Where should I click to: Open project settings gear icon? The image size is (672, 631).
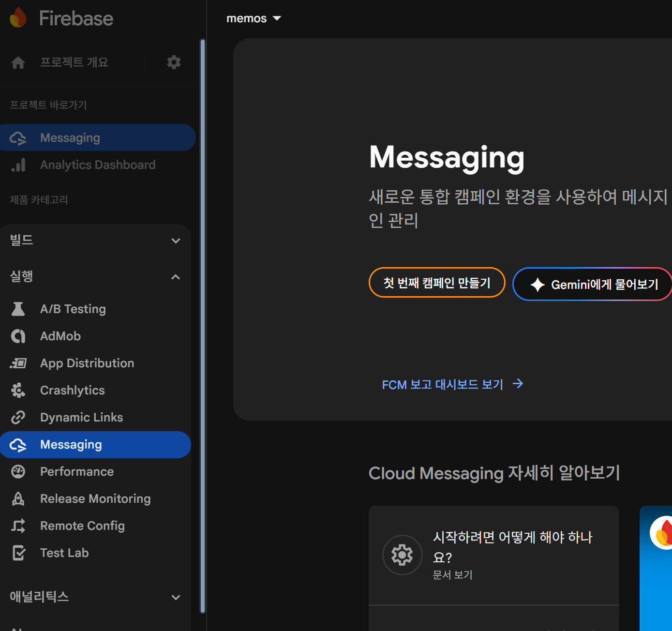pos(174,62)
